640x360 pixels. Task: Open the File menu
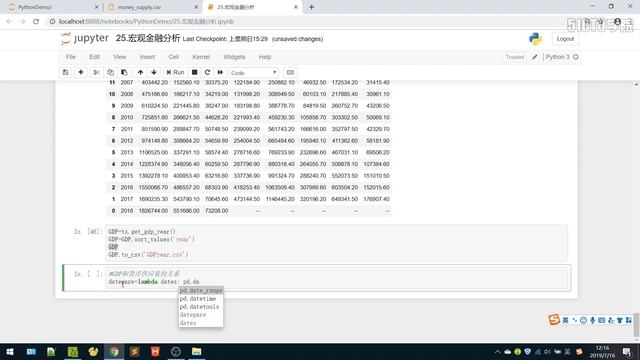click(x=71, y=57)
